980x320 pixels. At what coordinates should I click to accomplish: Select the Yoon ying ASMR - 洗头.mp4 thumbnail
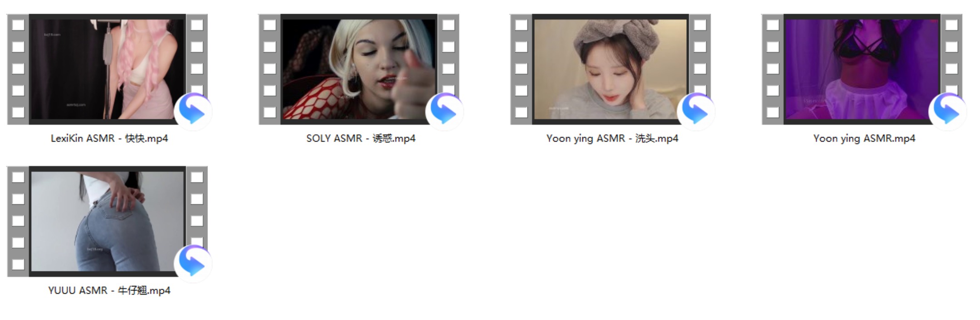pyautogui.click(x=610, y=69)
